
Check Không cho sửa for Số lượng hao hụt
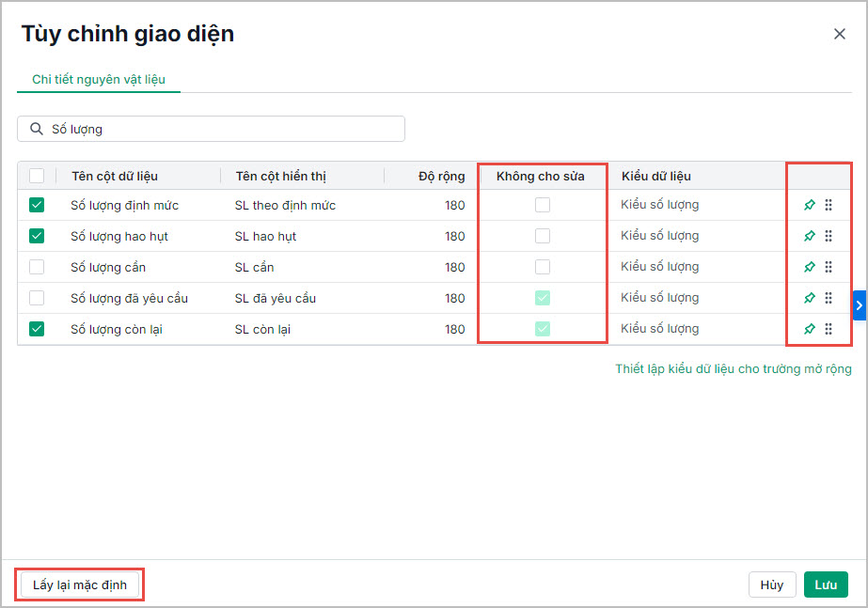point(543,236)
